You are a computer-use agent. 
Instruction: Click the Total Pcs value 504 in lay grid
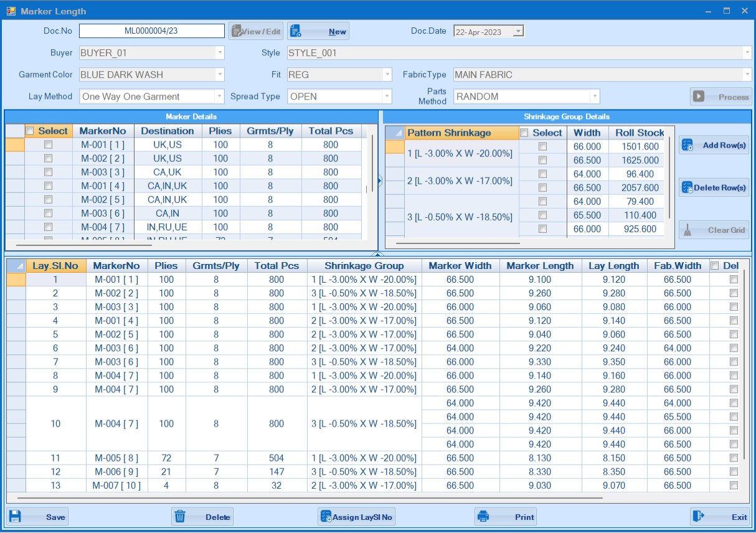pyautogui.click(x=276, y=458)
